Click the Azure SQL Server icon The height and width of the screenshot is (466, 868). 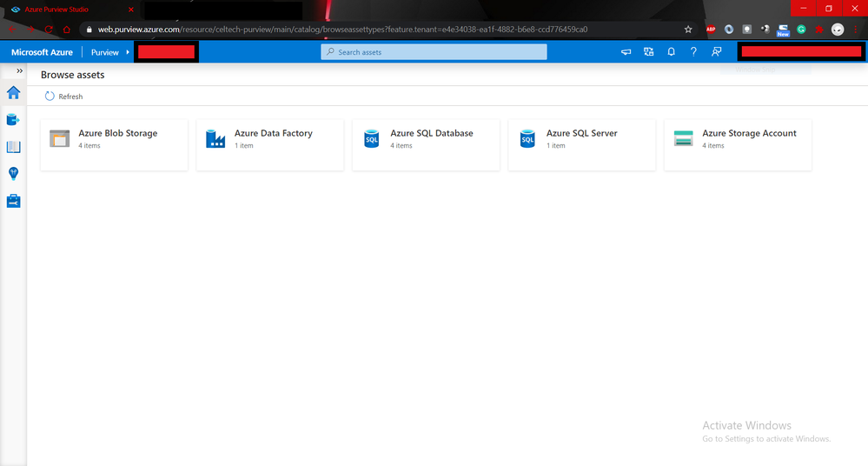click(527, 138)
